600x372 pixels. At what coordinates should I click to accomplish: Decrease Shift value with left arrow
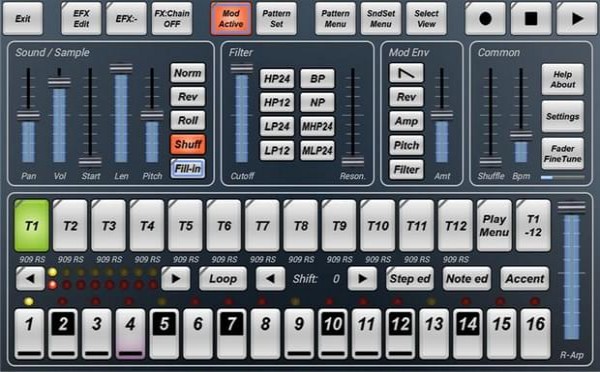[270, 278]
